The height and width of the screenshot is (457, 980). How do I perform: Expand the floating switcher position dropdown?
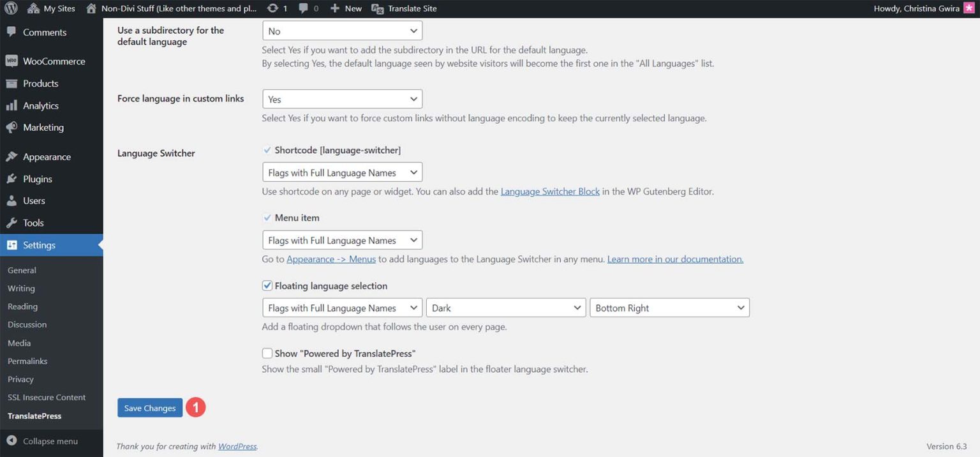pos(669,307)
